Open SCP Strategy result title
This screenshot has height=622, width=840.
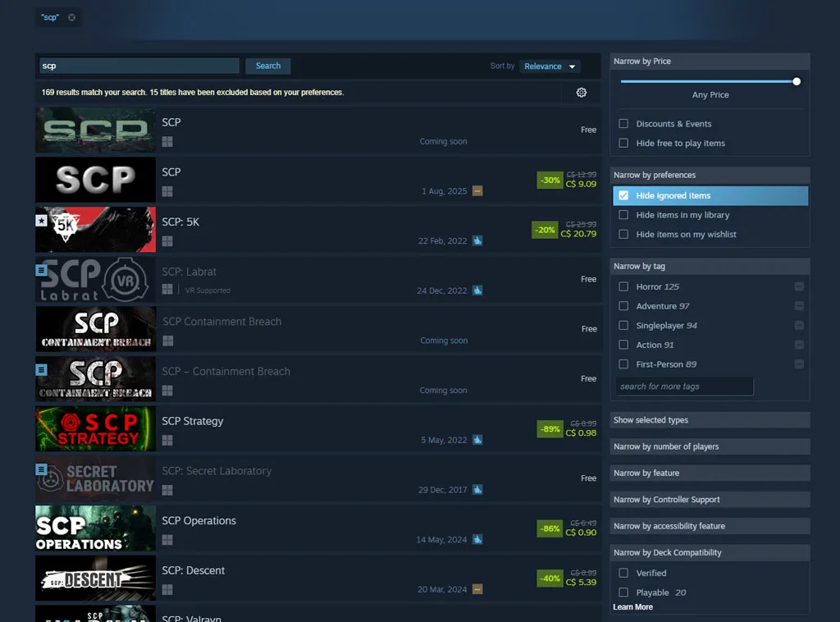[192, 421]
